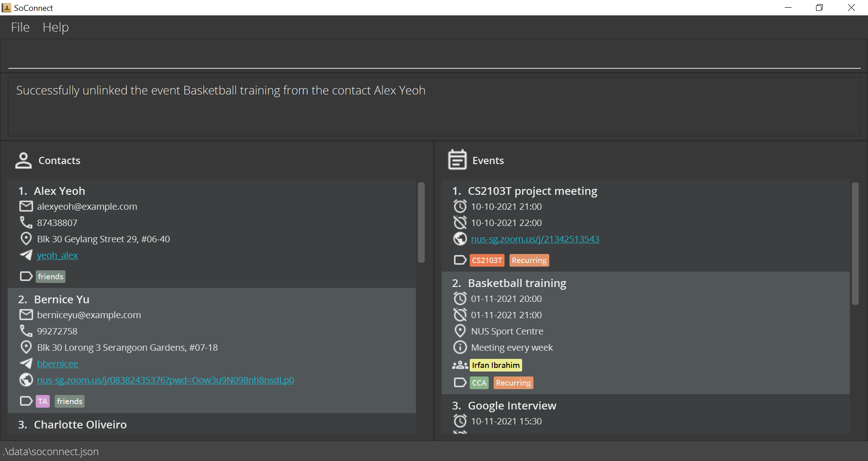The image size is (868, 461).
Task: Click the friends tag under Bernice Yu
Action: point(70,401)
